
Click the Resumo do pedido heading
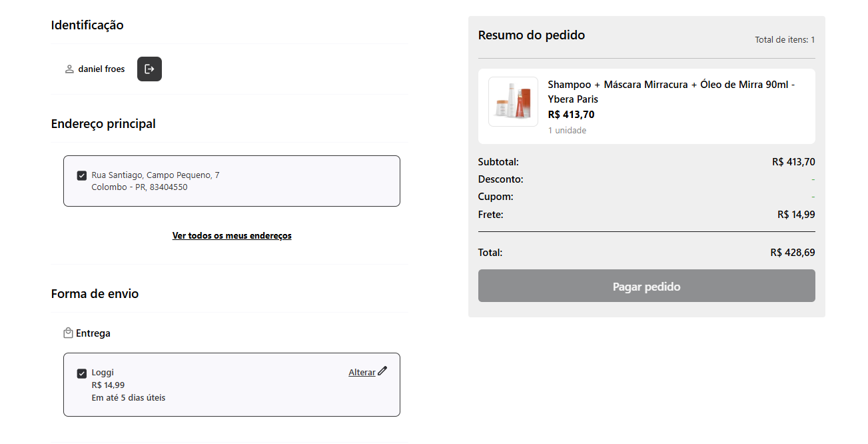click(x=532, y=35)
